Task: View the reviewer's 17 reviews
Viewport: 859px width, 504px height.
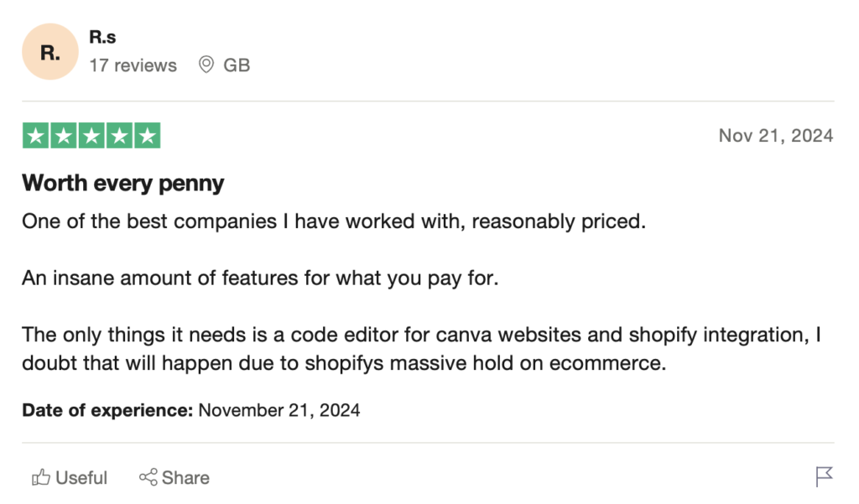Action: click(x=133, y=65)
